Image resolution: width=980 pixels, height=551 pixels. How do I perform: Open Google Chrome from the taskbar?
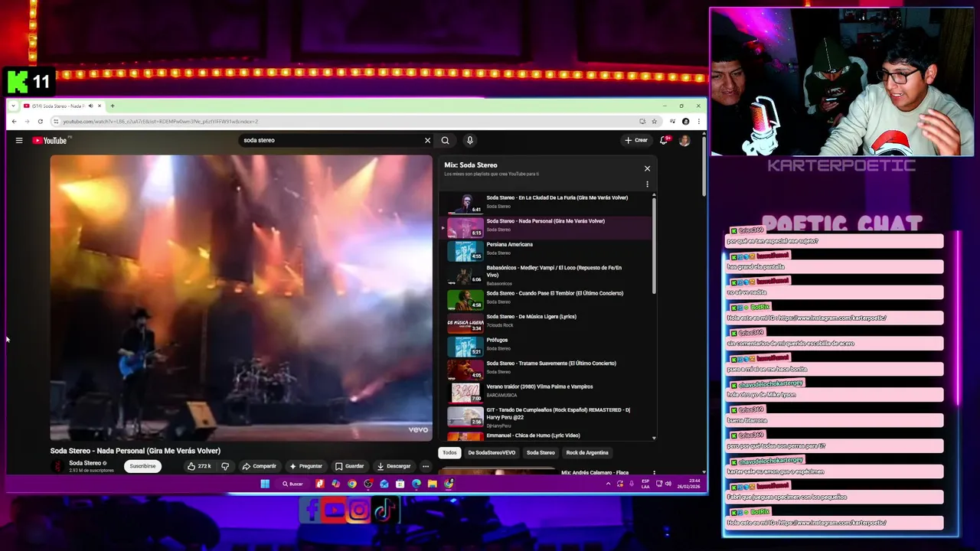(x=351, y=484)
